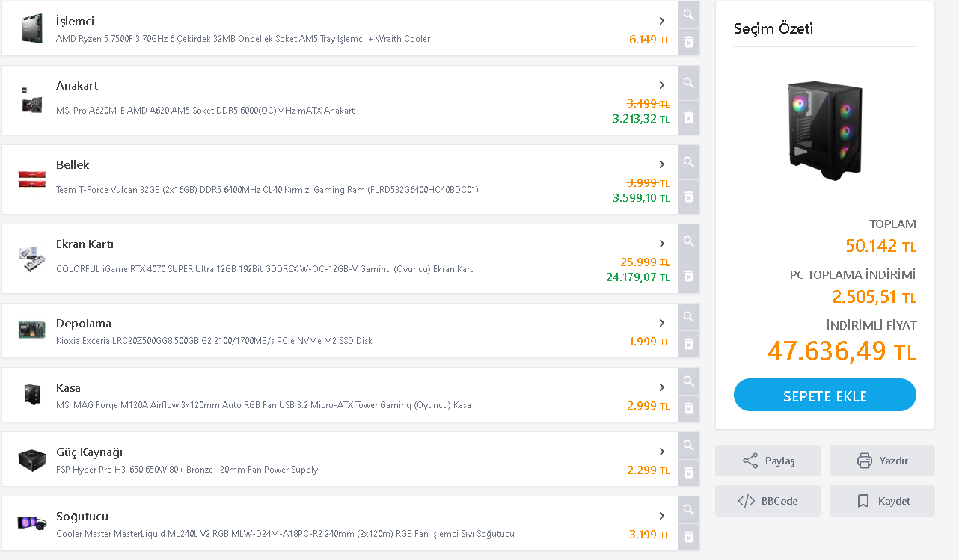Image resolution: width=959 pixels, height=560 pixels.
Task: Share the build using Paylaş button
Action: pyautogui.click(x=767, y=461)
